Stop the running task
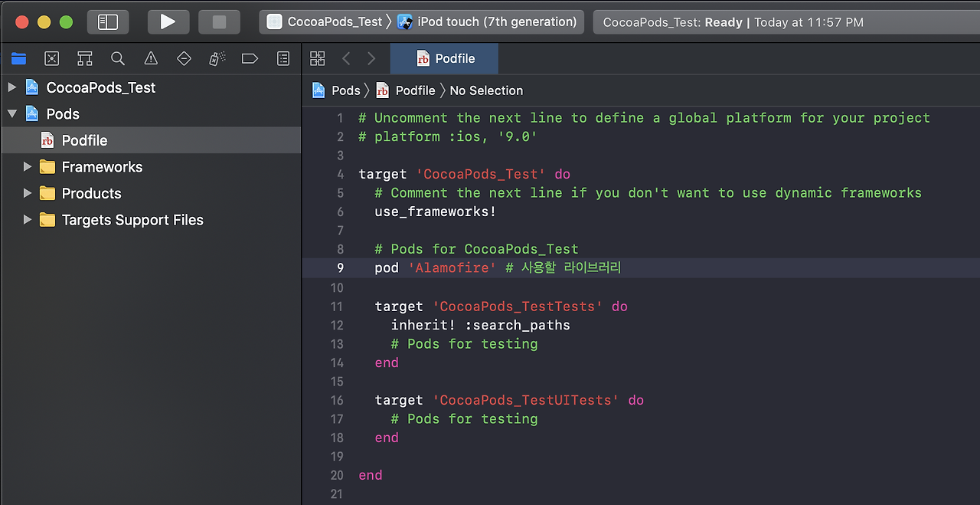This screenshot has width=980, height=505. [219, 21]
